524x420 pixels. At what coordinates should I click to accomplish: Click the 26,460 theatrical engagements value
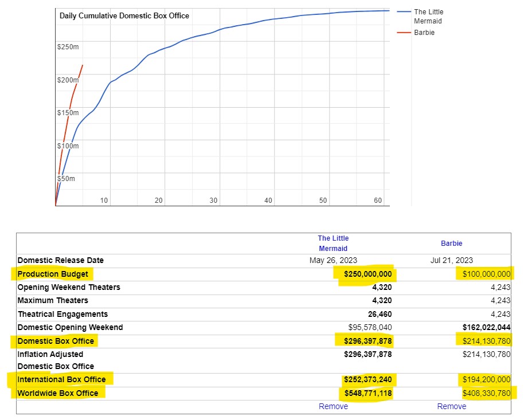pos(380,314)
